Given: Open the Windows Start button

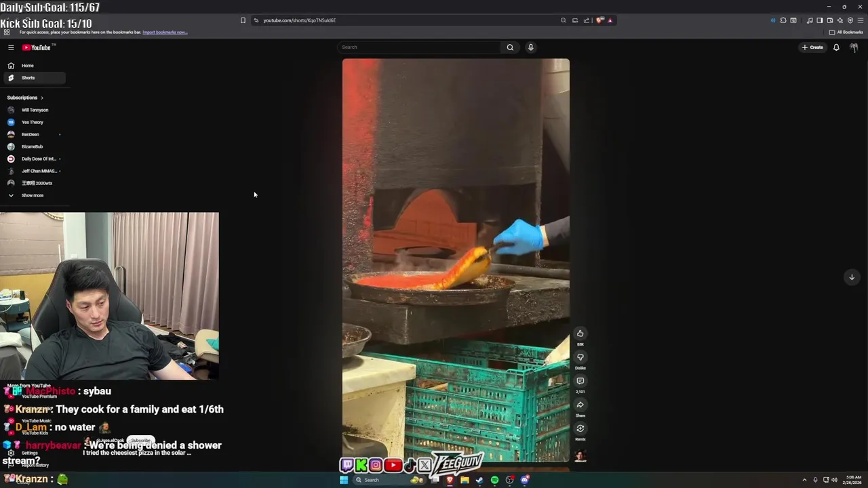Looking at the screenshot, I should pyautogui.click(x=344, y=480).
